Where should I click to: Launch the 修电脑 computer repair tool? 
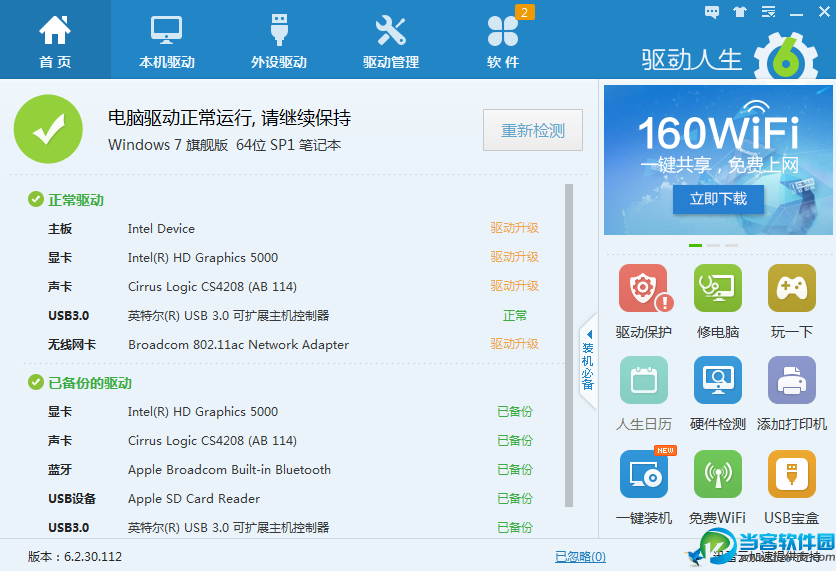click(x=717, y=289)
